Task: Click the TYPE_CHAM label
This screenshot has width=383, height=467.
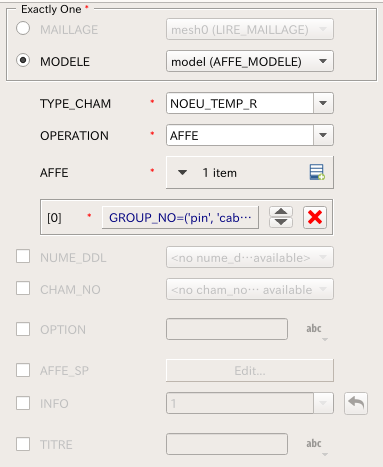Action: [x=75, y=104]
